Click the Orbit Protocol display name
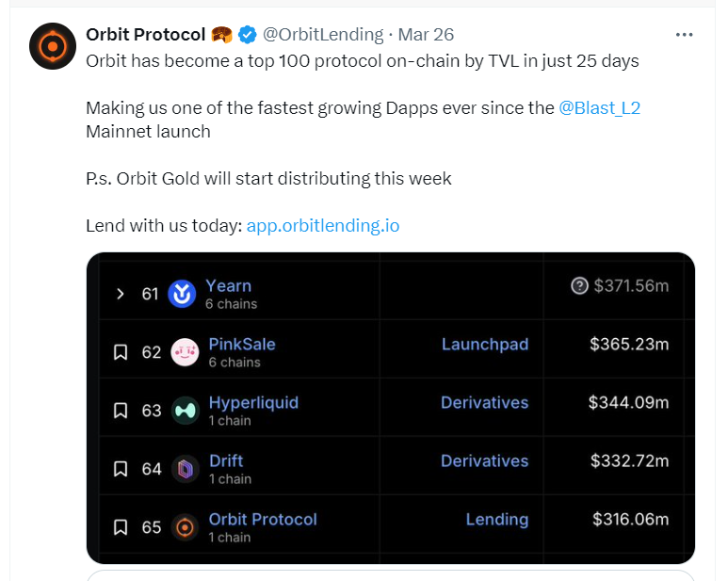 coord(145,35)
